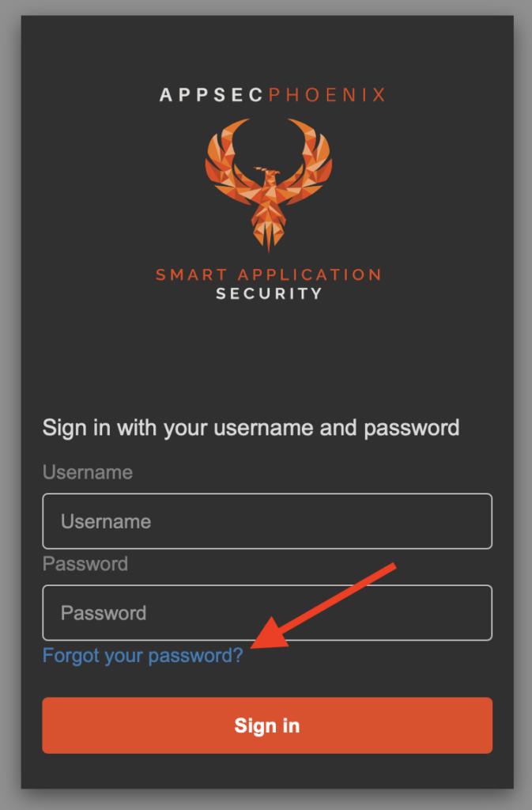Image resolution: width=532 pixels, height=810 pixels.
Task: Click the sign-in heading text
Action: click(x=251, y=428)
